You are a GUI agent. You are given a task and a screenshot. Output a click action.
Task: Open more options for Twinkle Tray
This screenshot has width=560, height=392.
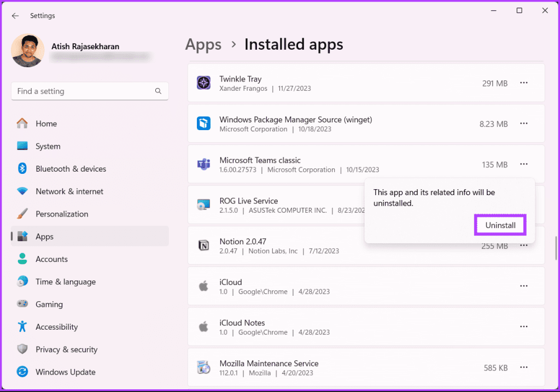point(523,83)
